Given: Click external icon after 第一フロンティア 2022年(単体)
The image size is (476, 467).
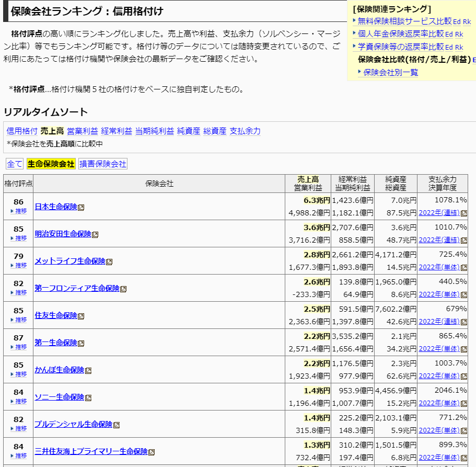Looking at the screenshot, I should pyautogui.click(x=464, y=295).
